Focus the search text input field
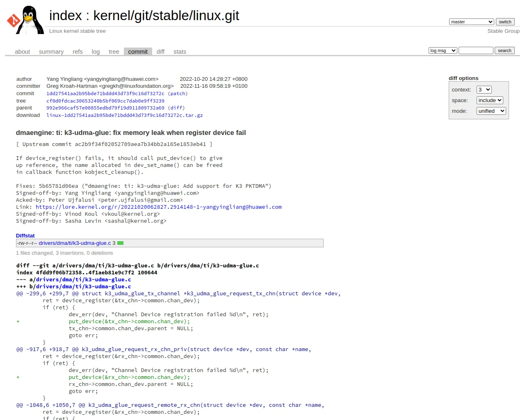This screenshot has width=525, height=420. 476,50
